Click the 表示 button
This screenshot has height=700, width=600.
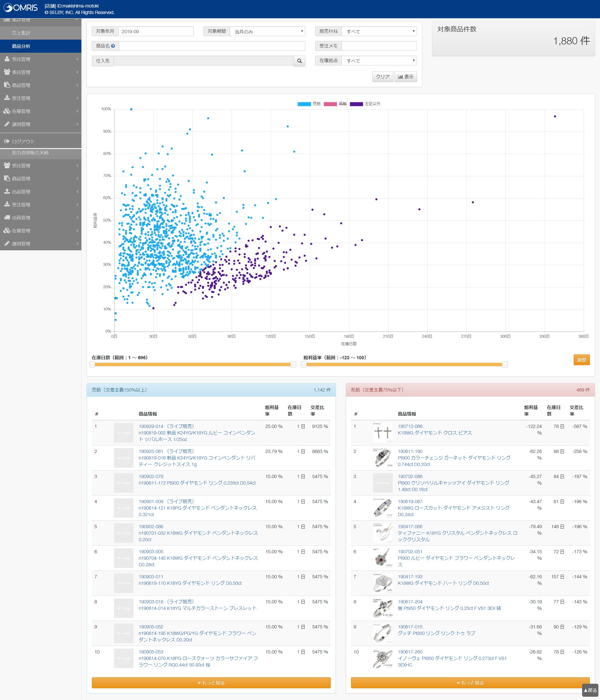coord(406,77)
